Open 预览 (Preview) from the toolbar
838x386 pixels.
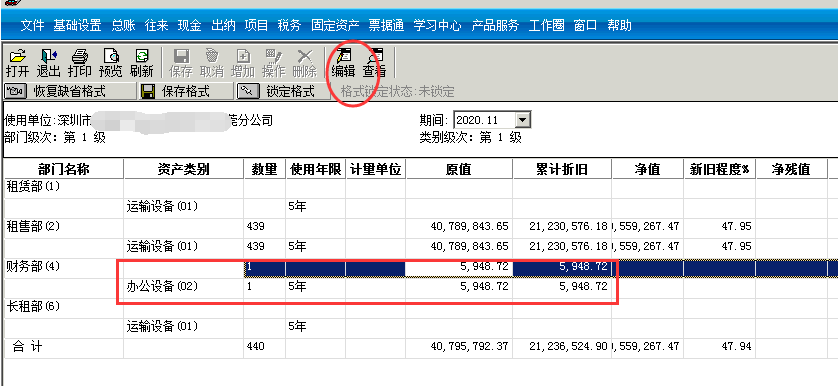coord(111,63)
